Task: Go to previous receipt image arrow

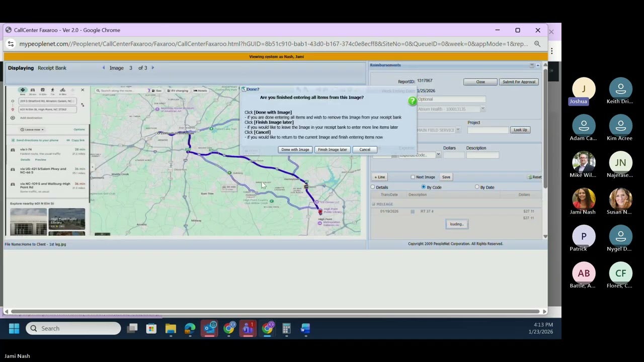Action: pyautogui.click(x=104, y=68)
